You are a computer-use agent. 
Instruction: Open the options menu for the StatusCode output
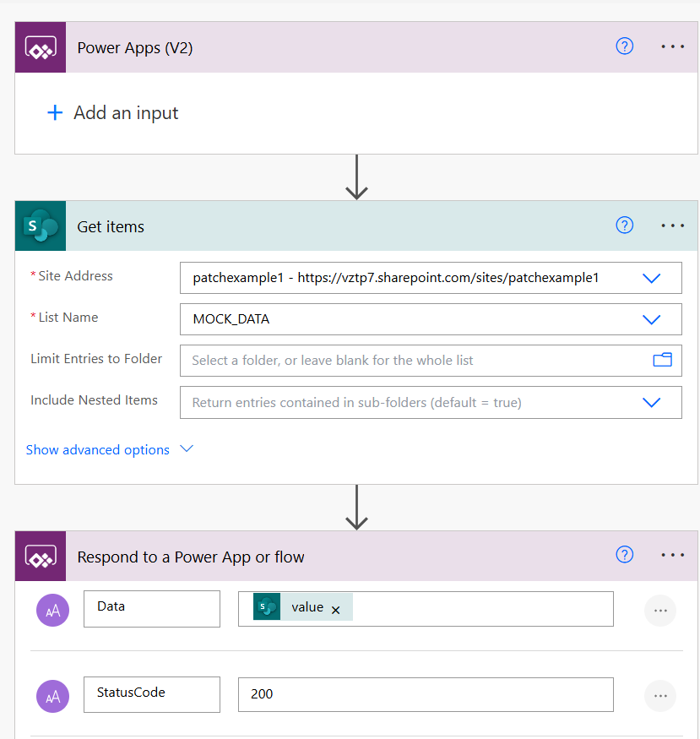660,696
